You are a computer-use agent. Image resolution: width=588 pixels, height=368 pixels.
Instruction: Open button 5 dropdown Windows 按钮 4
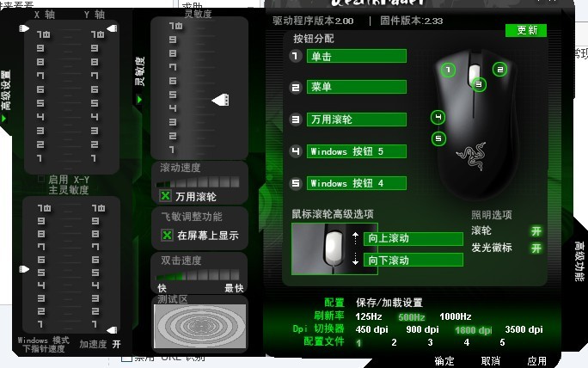[356, 183]
